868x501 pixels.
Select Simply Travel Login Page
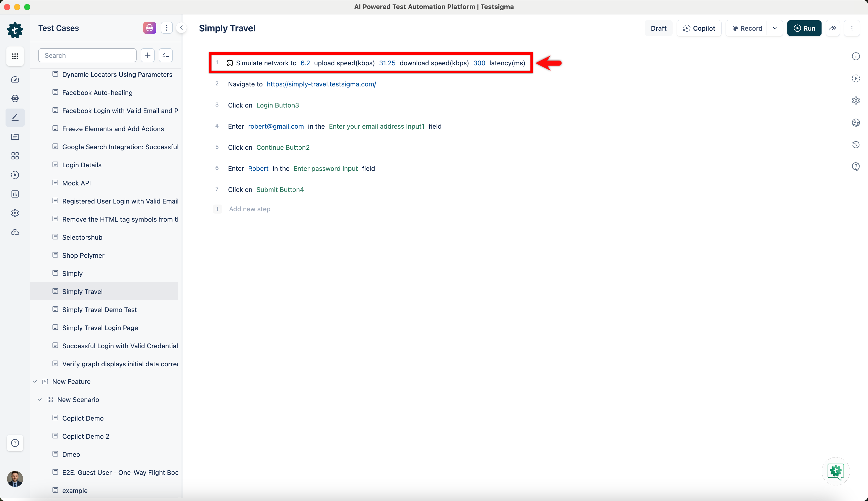(x=100, y=328)
